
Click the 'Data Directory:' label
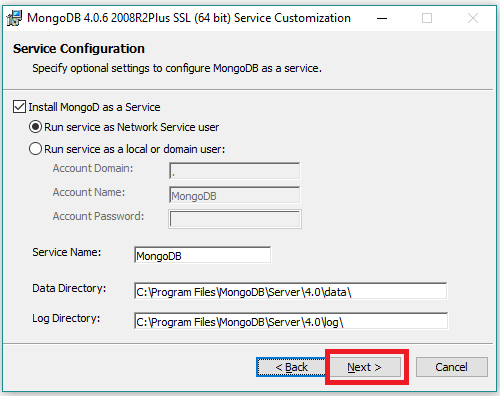click(x=69, y=288)
